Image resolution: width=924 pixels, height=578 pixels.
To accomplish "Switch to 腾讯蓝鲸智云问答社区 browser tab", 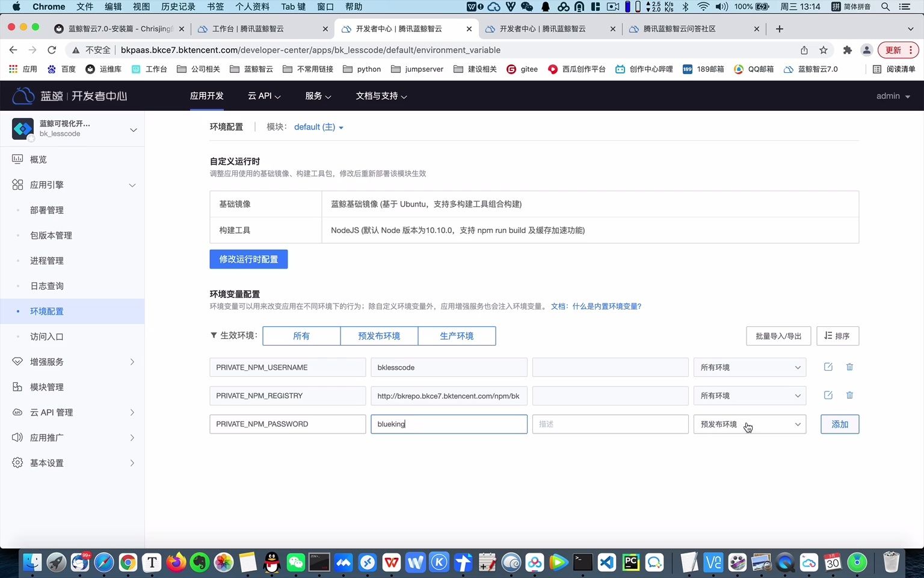I will pos(694,29).
